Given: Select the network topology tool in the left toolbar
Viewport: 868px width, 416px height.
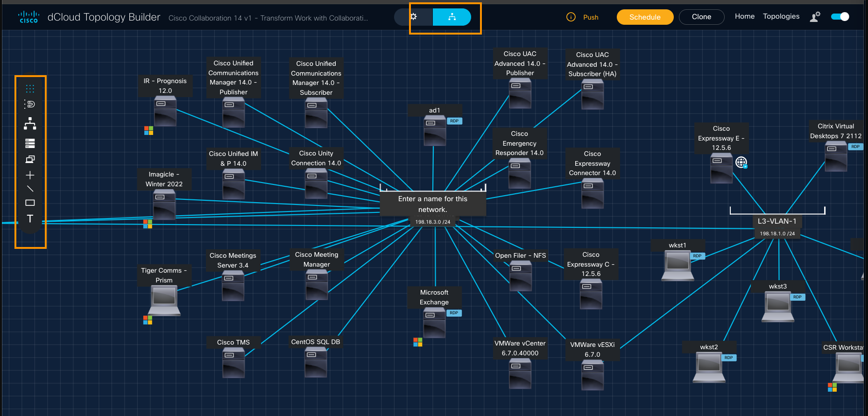Looking at the screenshot, I should click(30, 123).
